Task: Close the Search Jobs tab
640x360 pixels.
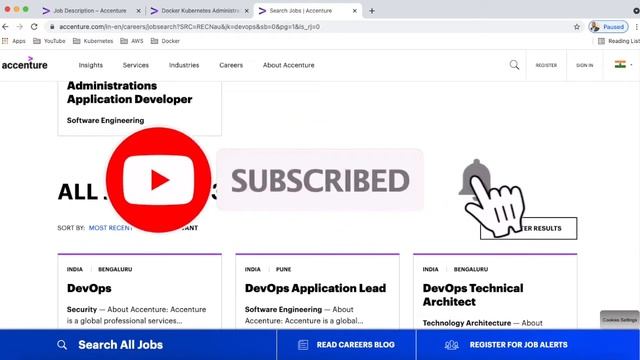Action: (x=355, y=11)
